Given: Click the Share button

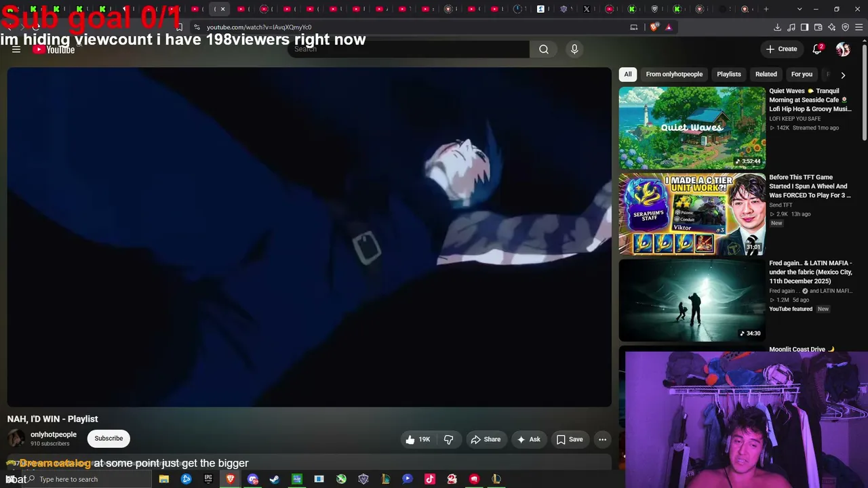Looking at the screenshot, I should coord(486,439).
